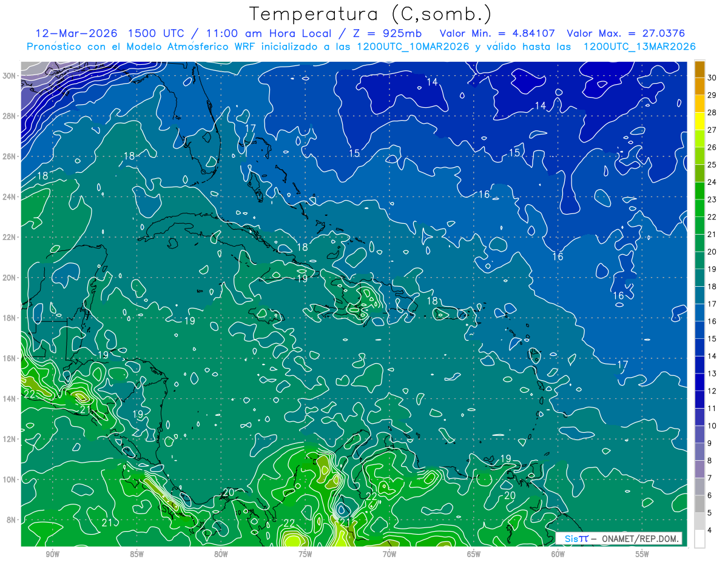Pick the yellow colorbar band between 27 and 28
Screen dimensions: 728x562
tap(700, 121)
